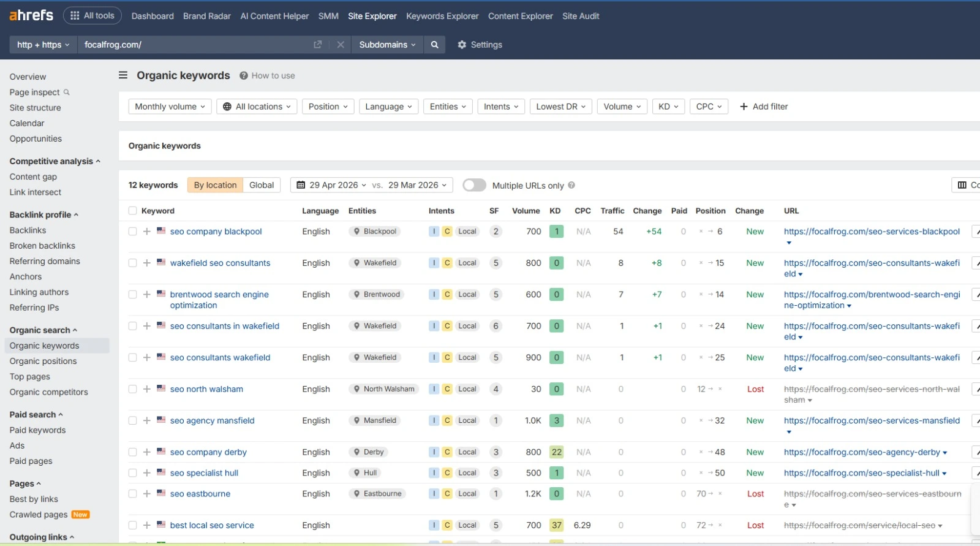Click the ahrefs logo

pos(31,15)
